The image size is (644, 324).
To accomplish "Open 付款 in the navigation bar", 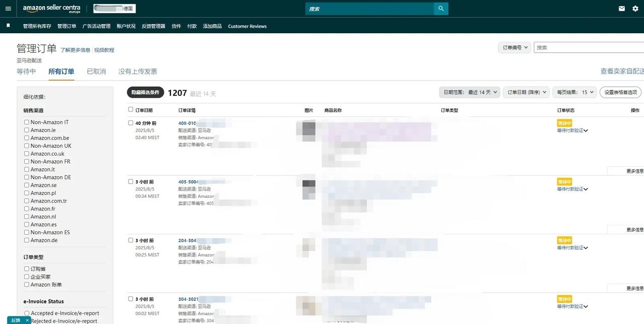I will (192, 26).
